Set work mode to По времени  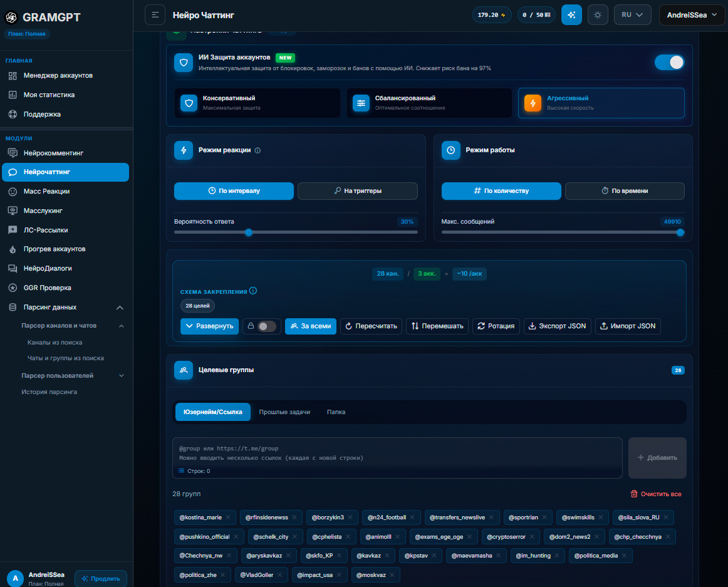[625, 191]
